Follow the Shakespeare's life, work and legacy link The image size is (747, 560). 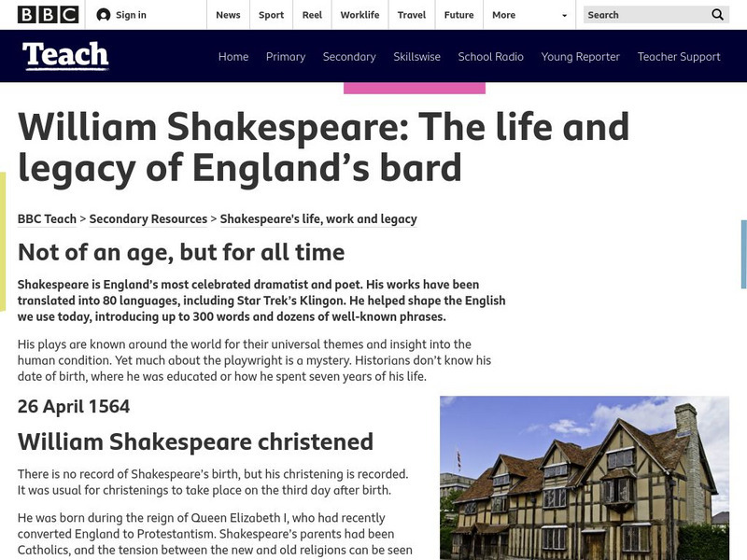coord(317,218)
